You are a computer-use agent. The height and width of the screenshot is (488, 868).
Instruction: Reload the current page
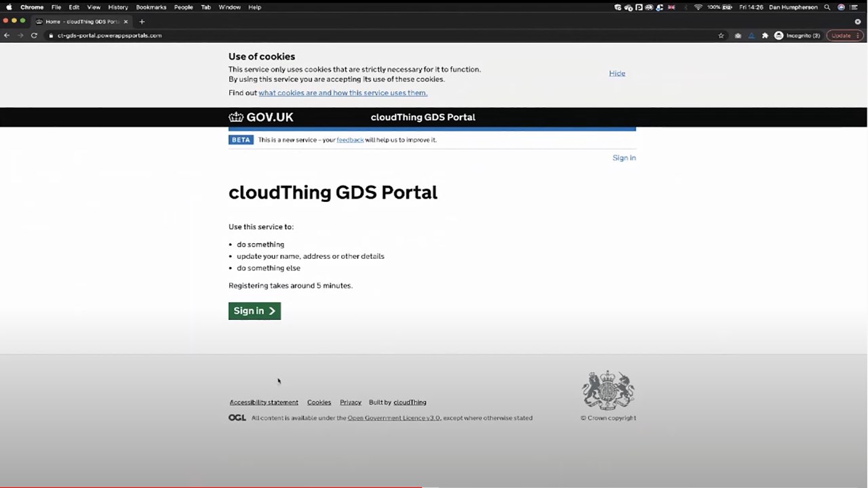[34, 35]
